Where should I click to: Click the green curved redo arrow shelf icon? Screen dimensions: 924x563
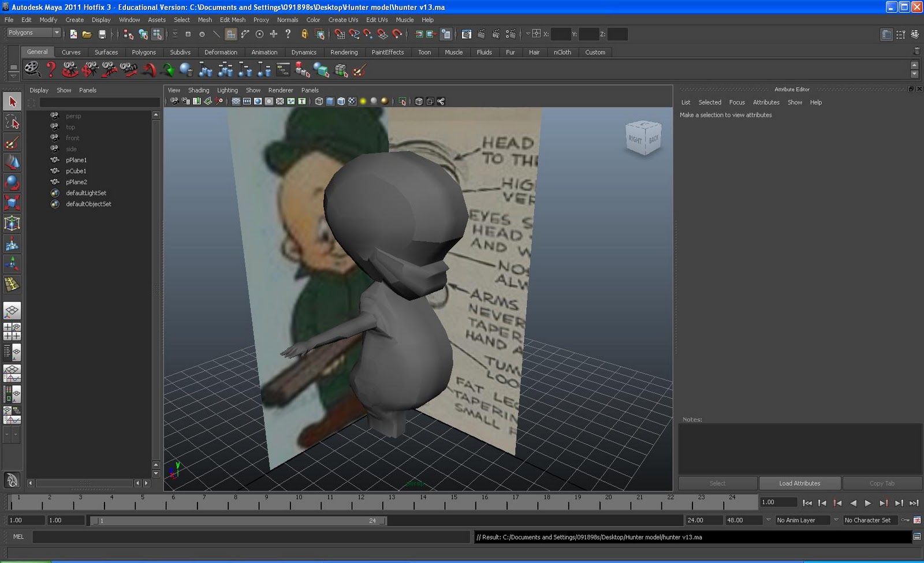pyautogui.click(x=167, y=70)
